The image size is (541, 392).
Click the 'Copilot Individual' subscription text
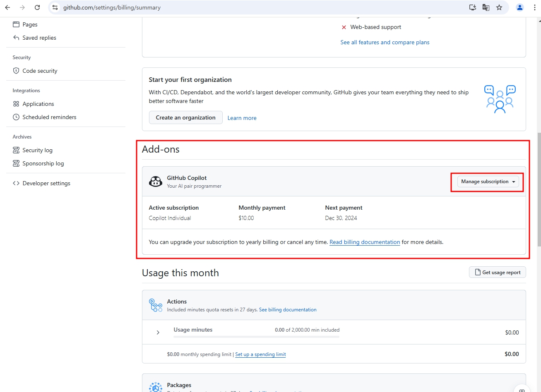tap(170, 218)
